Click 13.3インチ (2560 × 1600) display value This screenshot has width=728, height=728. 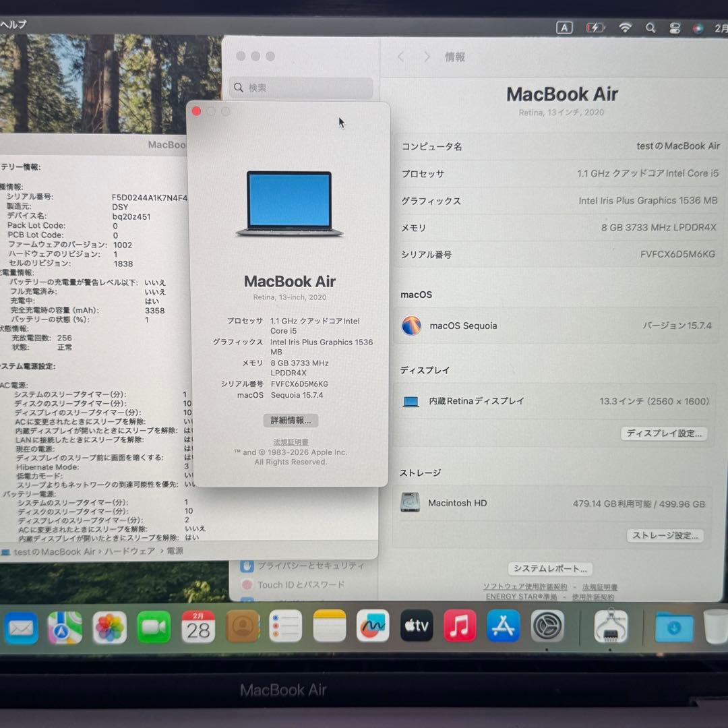click(654, 401)
